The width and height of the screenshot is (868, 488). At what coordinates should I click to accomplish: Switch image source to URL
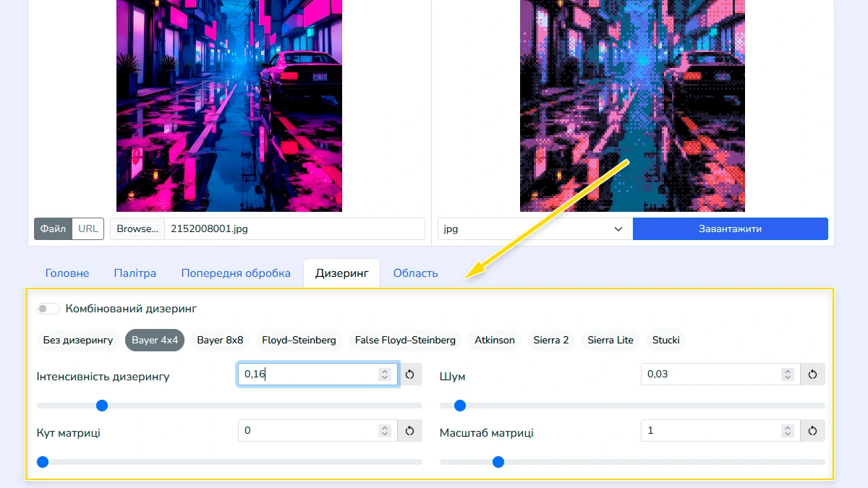click(88, 229)
